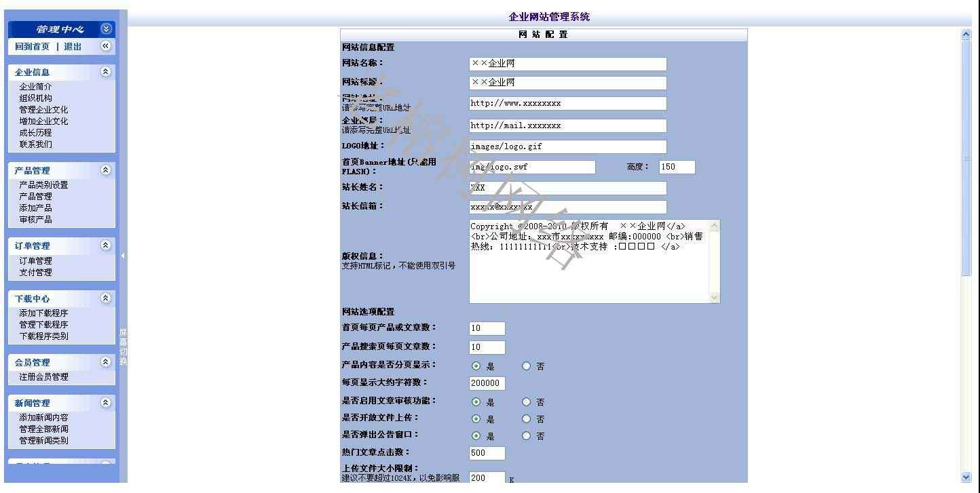The width and height of the screenshot is (980, 493).
Task: Click the page scrollbar up arrow
Action: pos(966,35)
